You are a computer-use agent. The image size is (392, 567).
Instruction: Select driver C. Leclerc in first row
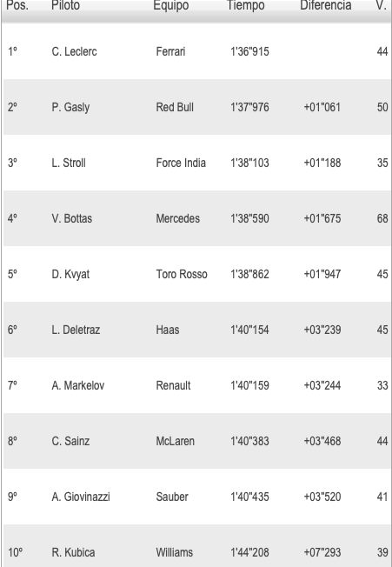click(x=74, y=51)
